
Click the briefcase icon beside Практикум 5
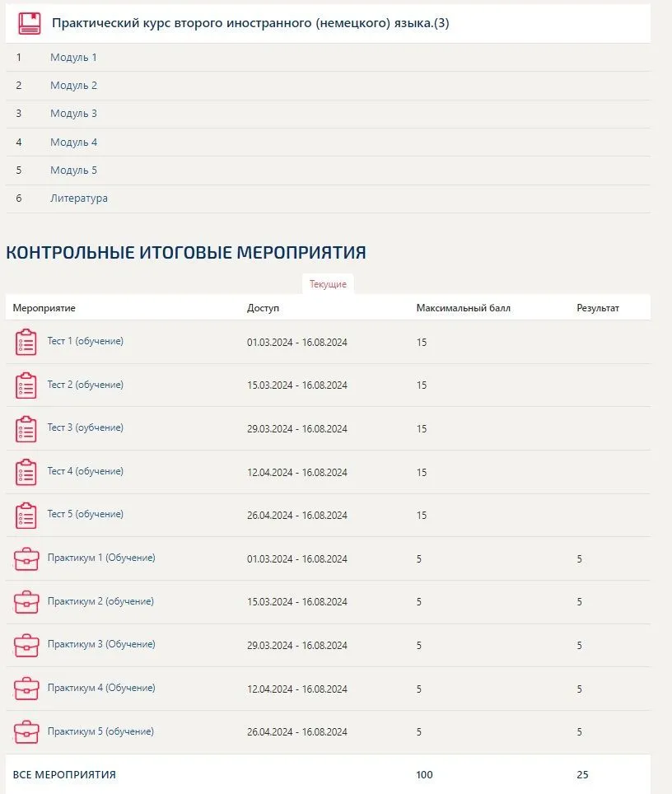(26, 731)
